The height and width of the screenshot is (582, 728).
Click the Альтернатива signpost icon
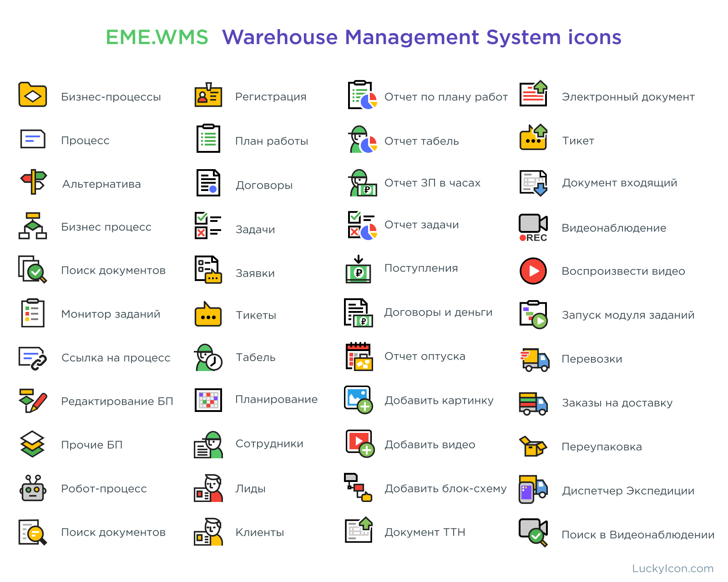(33, 182)
